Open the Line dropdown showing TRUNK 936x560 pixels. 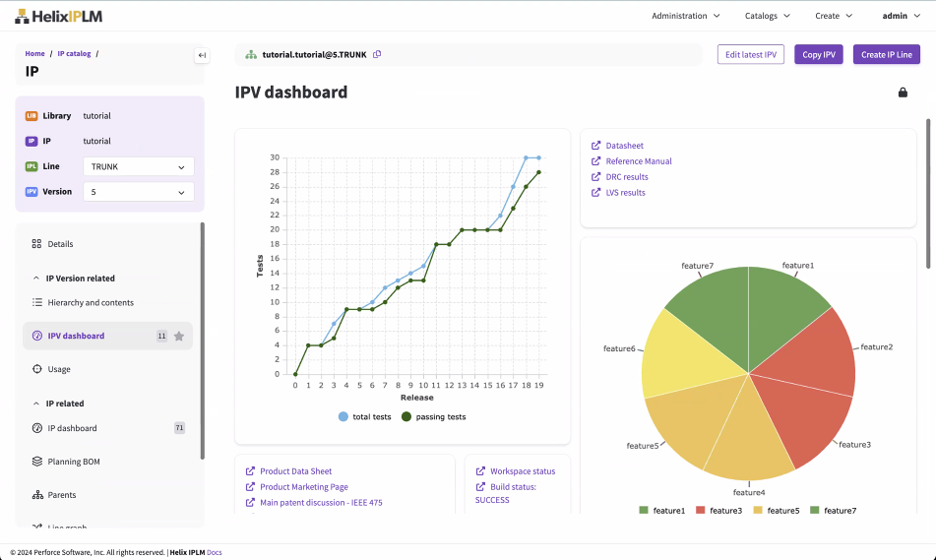coord(138,167)
